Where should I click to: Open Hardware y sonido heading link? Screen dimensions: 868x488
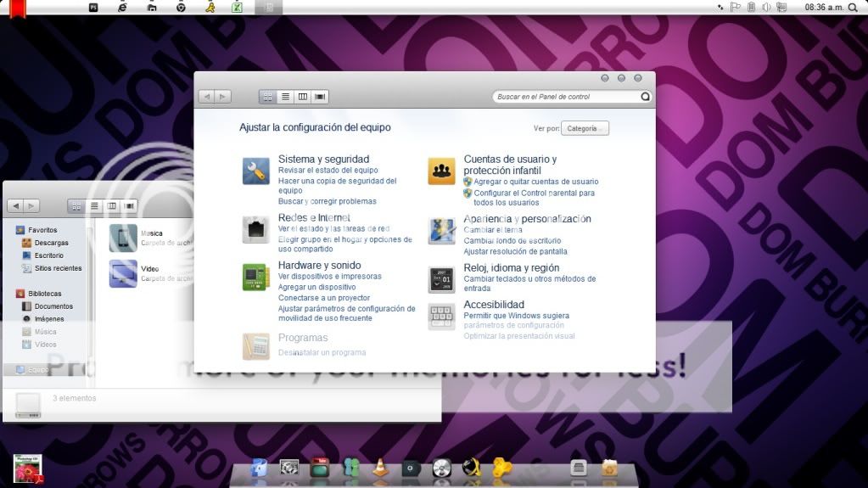(319, 266)
